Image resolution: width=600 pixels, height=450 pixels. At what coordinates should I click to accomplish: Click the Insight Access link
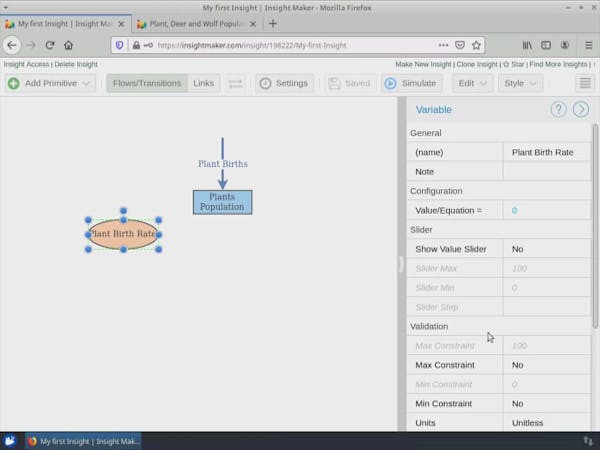(26, 64)
